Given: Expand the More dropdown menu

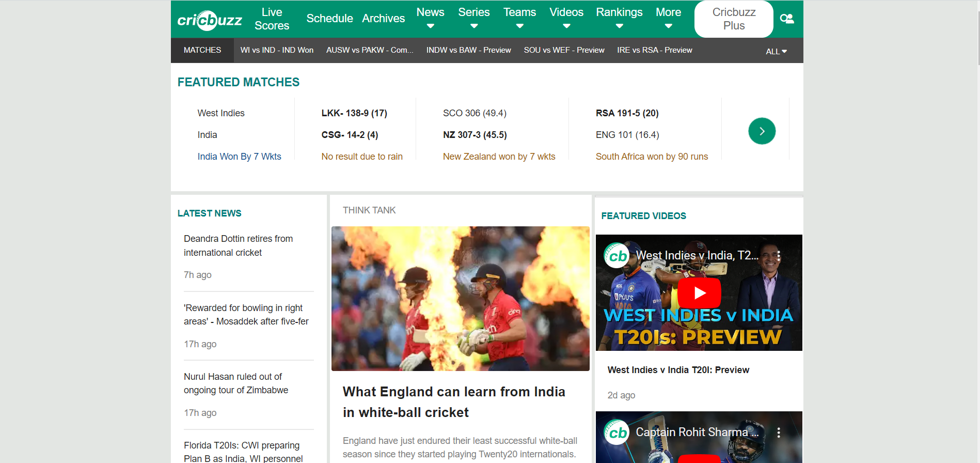Looking at the screenshot, I should [668, 19].
